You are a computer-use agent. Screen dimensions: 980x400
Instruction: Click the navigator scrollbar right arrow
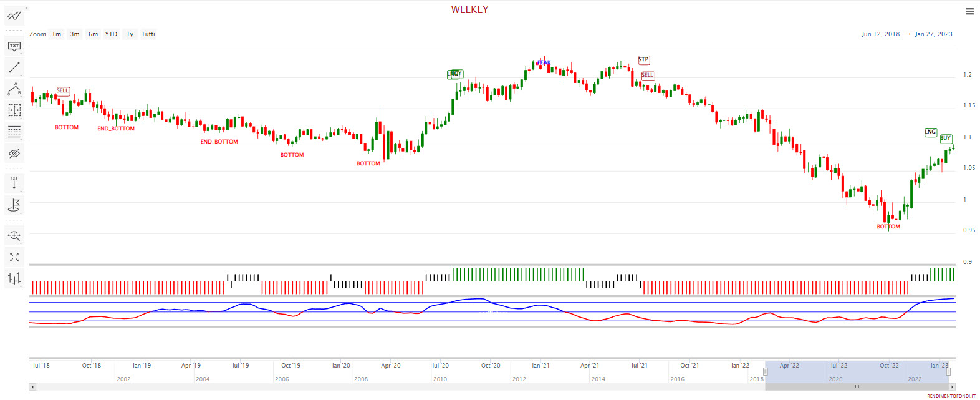pyautogui.click(x=951, y=387)
